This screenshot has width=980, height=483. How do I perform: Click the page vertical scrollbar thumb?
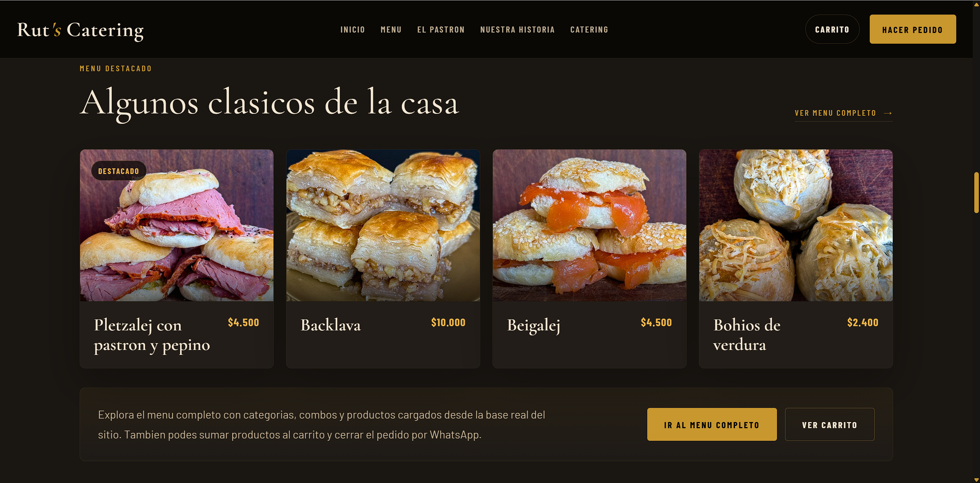(x=976, y=192)
